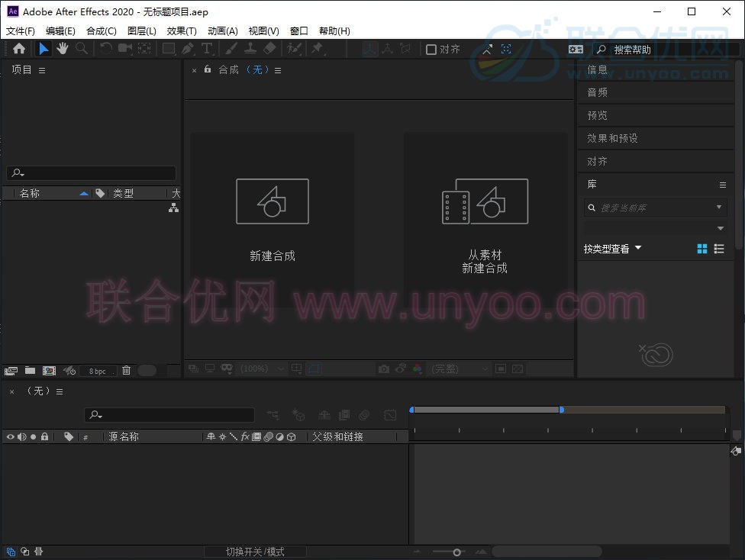Open the 库 panel menu
Image resolution: width=745 pixels, height=560 pixels.
pos(723,185)
